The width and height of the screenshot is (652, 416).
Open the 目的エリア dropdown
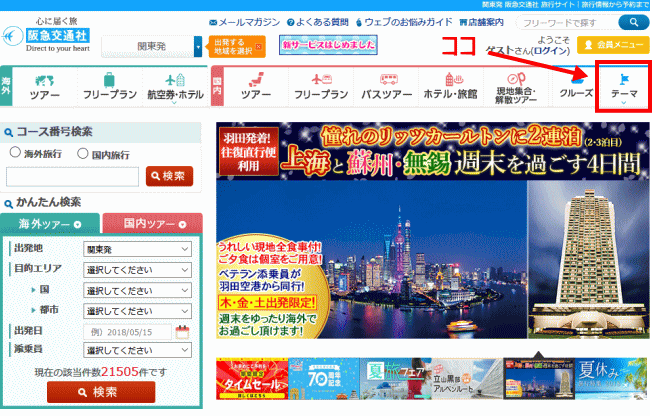point(138,269)
